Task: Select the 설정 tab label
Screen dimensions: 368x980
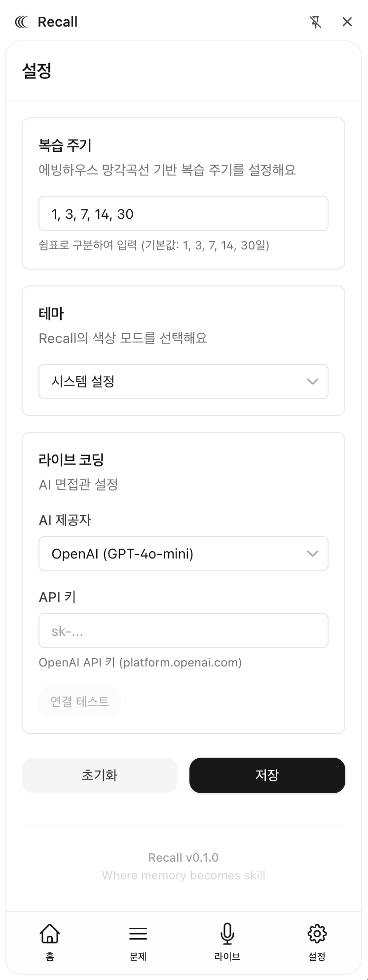Action: [x=317, y=957]
